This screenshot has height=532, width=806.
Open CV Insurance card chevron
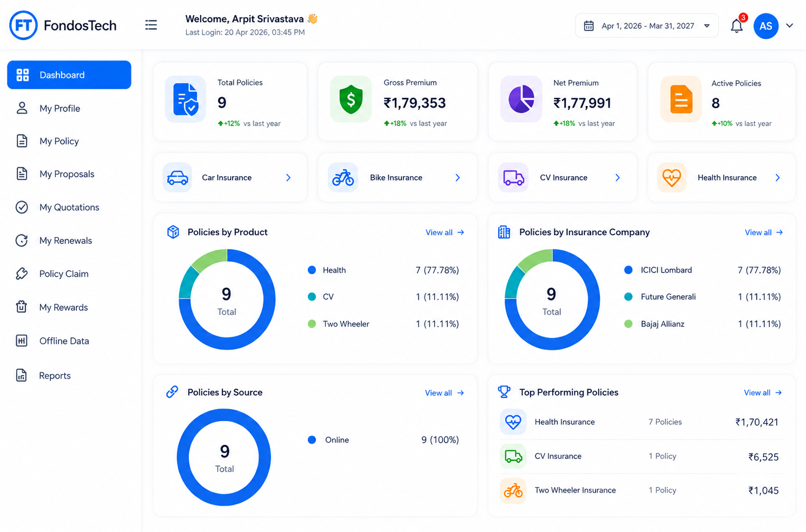(x=618, y=177)
